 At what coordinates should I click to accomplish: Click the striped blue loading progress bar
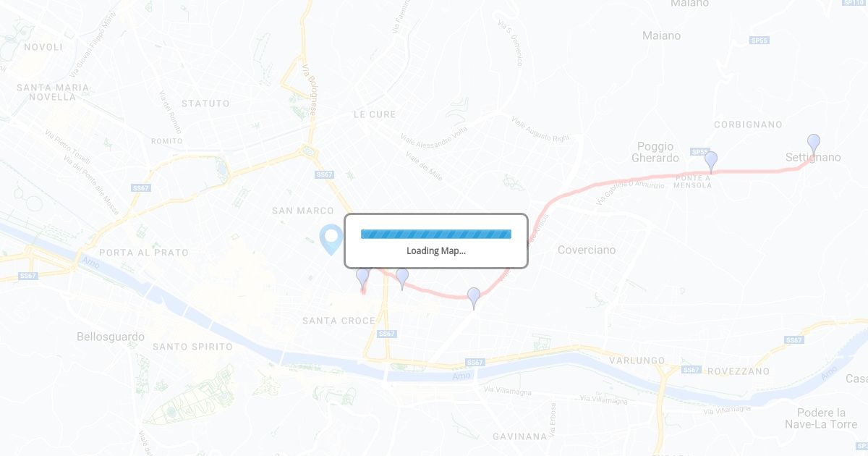[436, 234]
